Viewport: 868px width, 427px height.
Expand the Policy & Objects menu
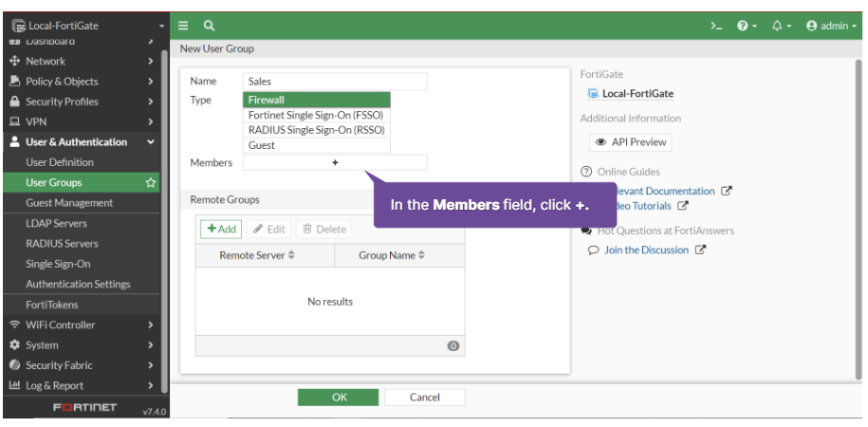click(x=82, y=82)
